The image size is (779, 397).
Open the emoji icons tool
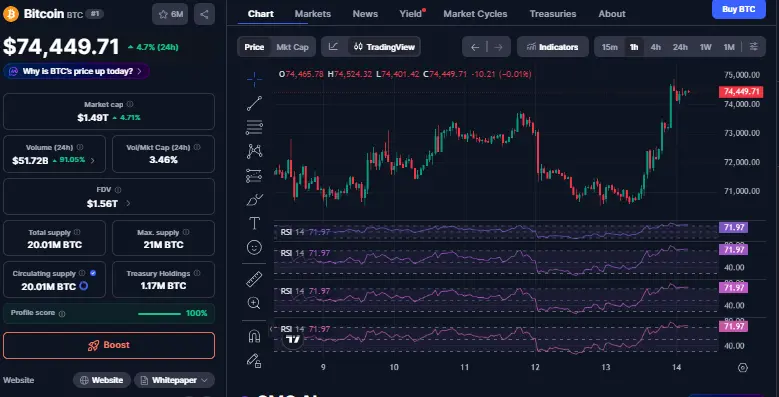point(254,247)
